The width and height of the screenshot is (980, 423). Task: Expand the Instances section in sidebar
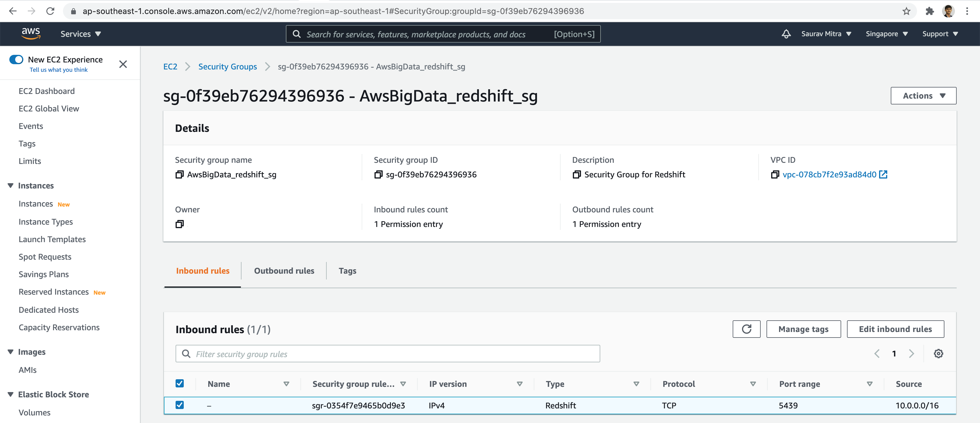point(35,186)
